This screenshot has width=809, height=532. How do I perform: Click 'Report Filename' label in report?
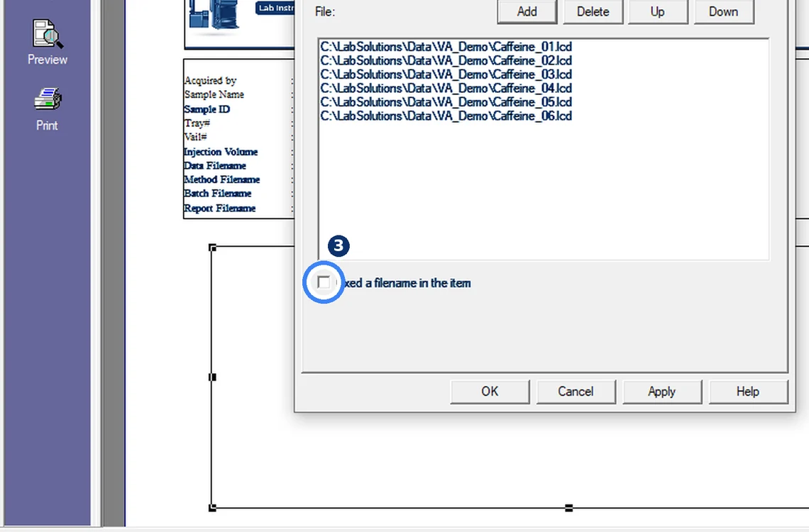220,209
